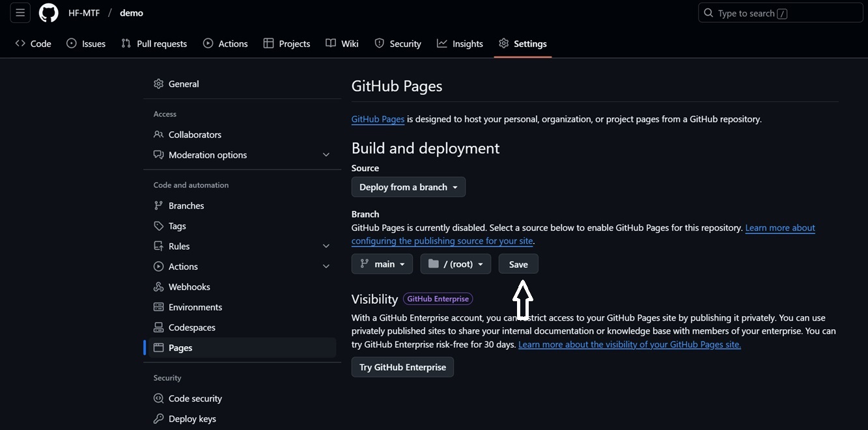Open the Insights tab
868x430 pixels.
click(x=460, y=44)
